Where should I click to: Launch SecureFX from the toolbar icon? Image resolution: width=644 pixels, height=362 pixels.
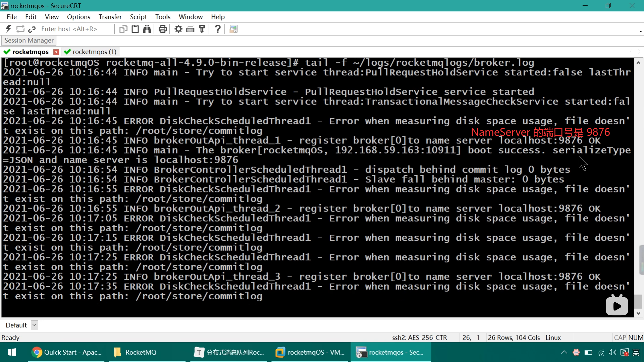coord(233,29)
